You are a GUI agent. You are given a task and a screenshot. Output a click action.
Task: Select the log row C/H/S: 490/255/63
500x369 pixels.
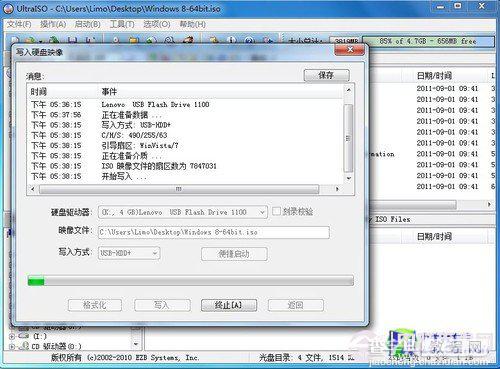[185, 135]
